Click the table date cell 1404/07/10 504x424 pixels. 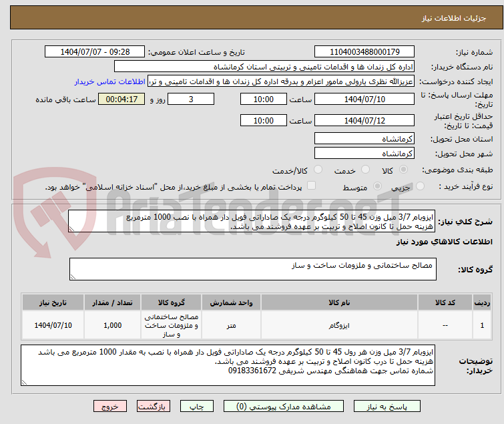coord(53,325)
